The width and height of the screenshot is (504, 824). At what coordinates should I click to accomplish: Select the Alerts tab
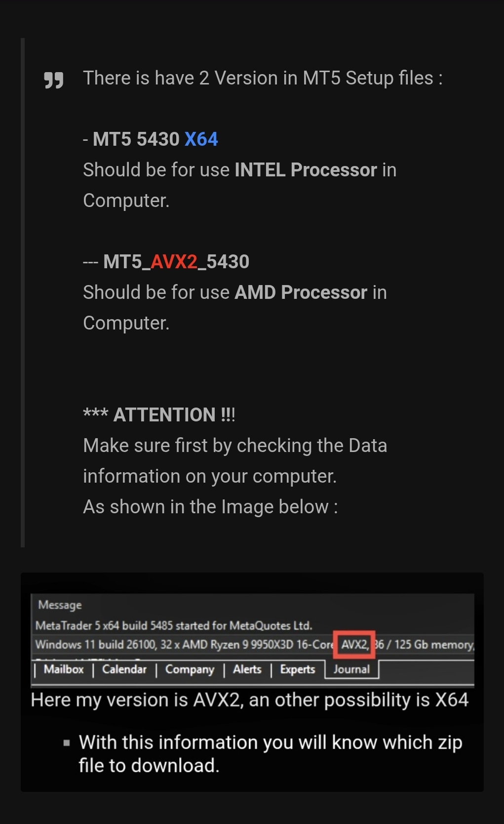(247, 669)
